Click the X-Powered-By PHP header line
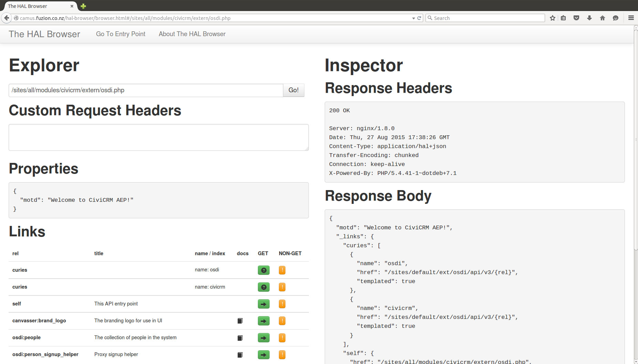Image resolution: width=638 pixels, height=364 pixels. [393, 173]
